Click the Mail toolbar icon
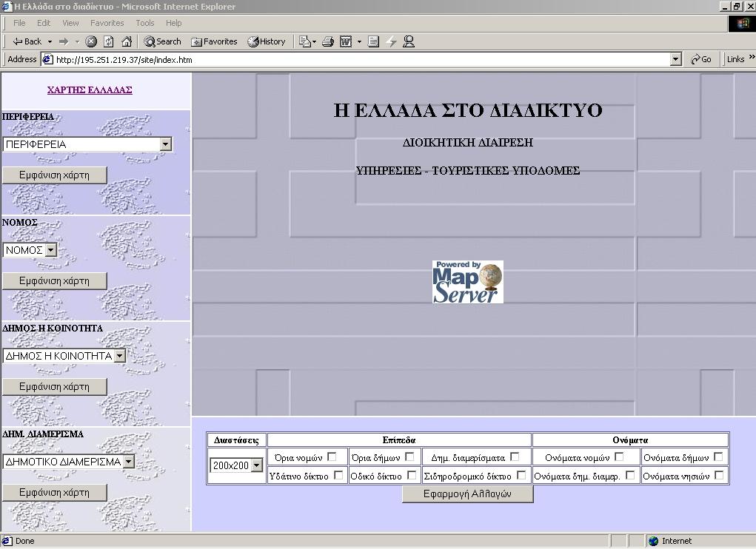 307,41
